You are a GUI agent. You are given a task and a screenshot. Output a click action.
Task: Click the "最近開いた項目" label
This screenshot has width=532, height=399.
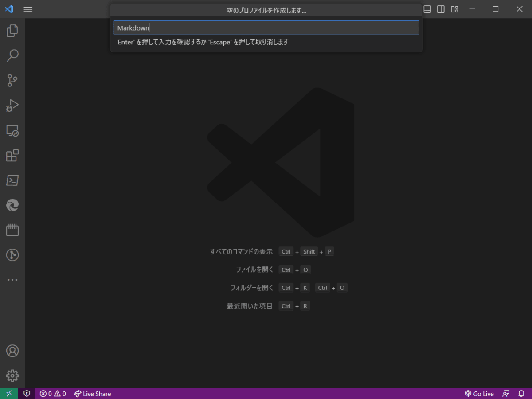click(250, 306)
